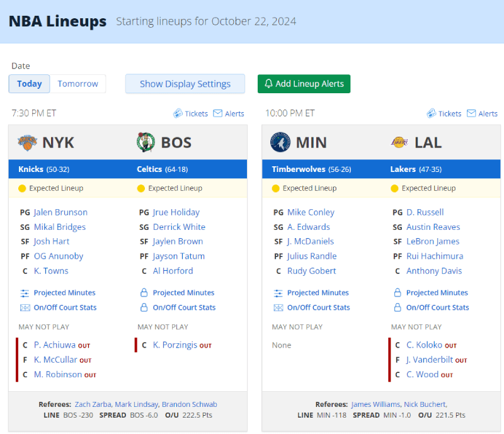Open LeBron James player link
Viewport: 504px width, 434px height.
coord(433,241)
